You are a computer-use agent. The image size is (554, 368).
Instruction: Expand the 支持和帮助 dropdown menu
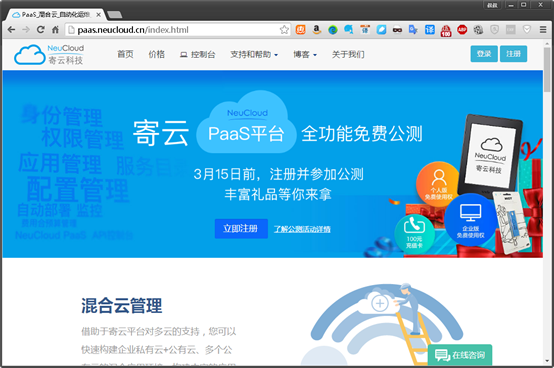tap(254, 54)
